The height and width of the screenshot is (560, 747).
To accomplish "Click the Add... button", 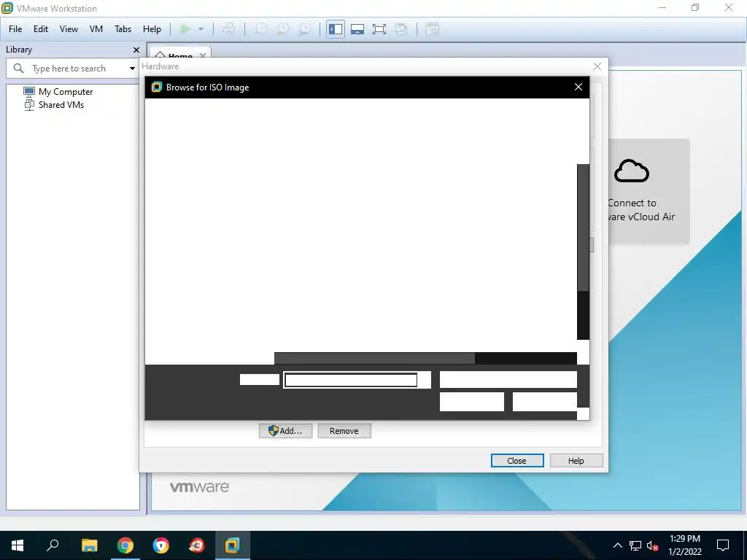I will (285, 431).
